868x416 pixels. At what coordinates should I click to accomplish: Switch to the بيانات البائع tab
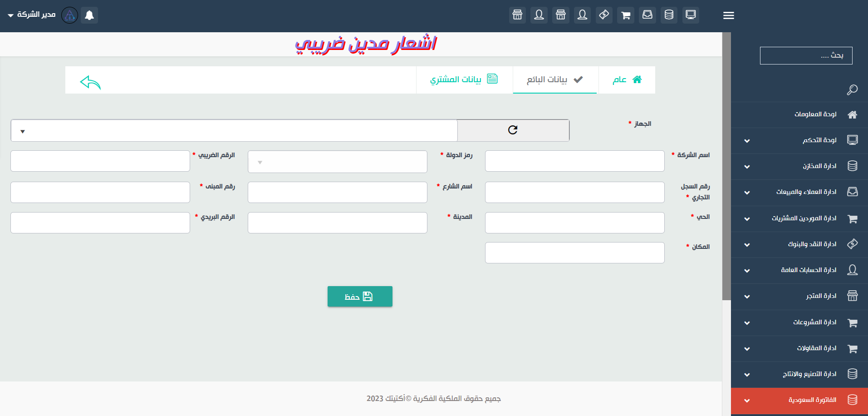[555, 80]
